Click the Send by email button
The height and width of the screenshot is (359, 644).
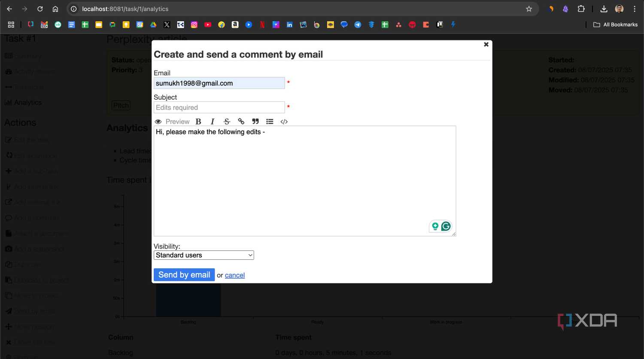click(x=184, y=275)
